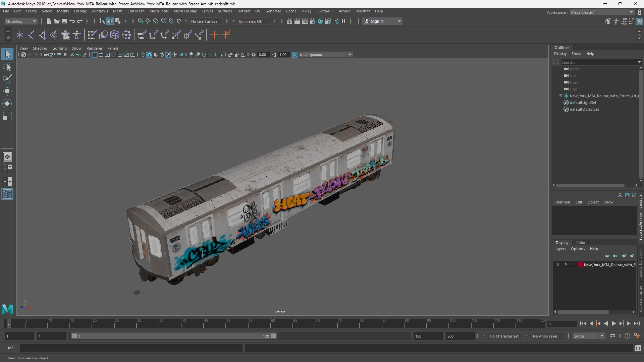The width and height of the screenshot is (644, 362).
Task: Open the Sign In dropdown arrow
Action: tap(399, 21)
